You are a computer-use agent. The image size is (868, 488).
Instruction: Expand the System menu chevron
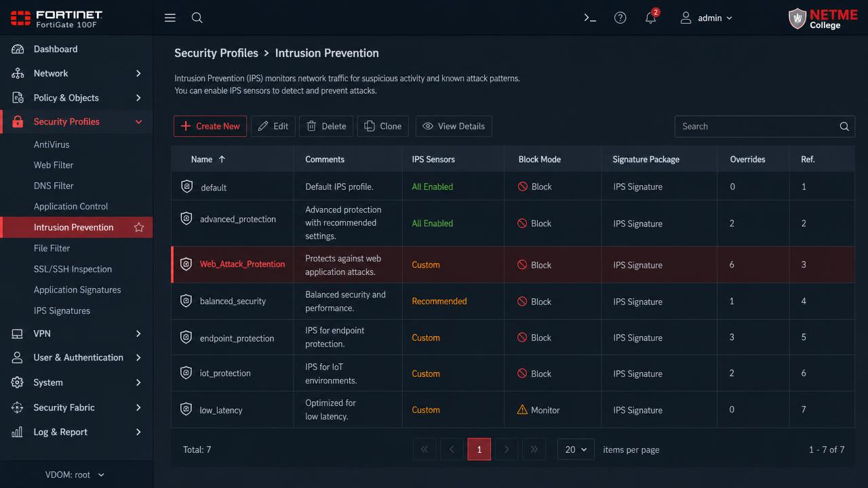(x=138, y=382)
